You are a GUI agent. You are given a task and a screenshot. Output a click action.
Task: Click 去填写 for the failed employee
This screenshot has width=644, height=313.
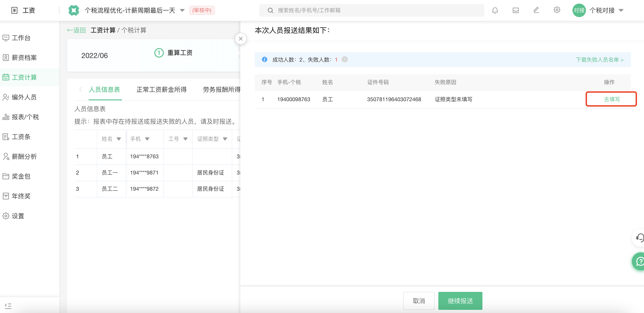(612, 99)
